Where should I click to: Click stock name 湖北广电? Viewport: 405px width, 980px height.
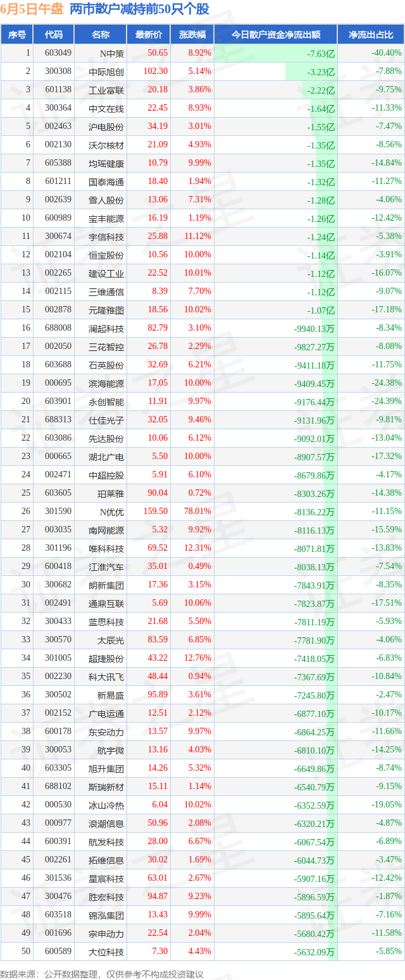[x=106, y=456]
